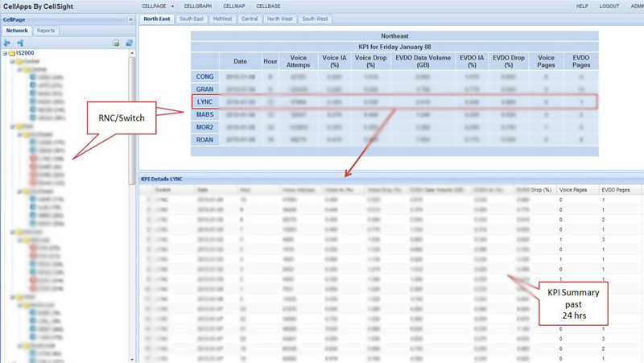Click the second blue arrow icon in the Network toolbar
644x363 pixels.
click(x=20, y=43)
